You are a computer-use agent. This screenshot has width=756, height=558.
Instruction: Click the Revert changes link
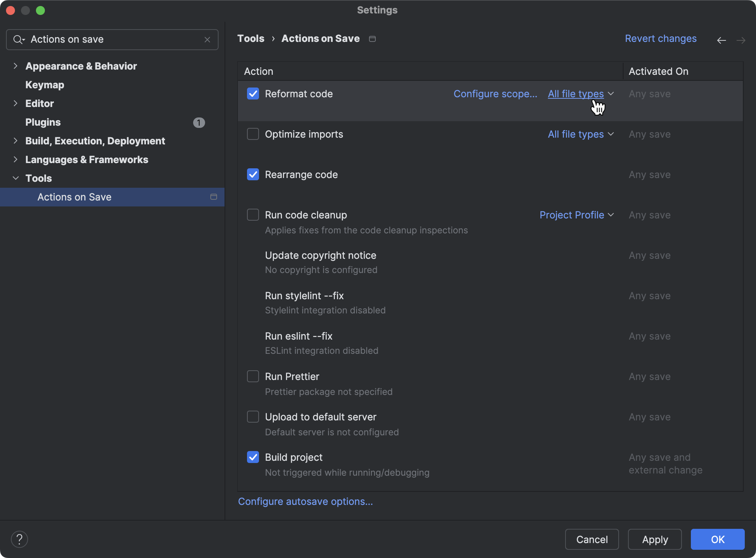coord(660,39)
